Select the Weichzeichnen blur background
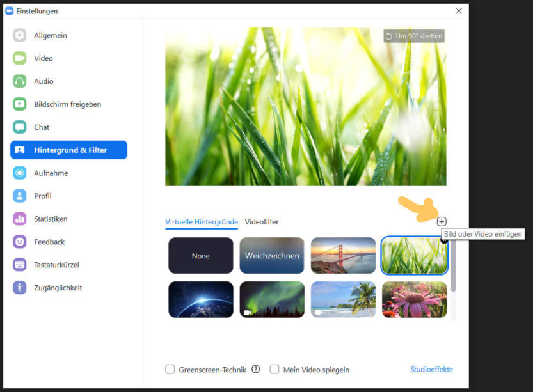The height and width of the screenshot is (392, 533). coord(272,255)
